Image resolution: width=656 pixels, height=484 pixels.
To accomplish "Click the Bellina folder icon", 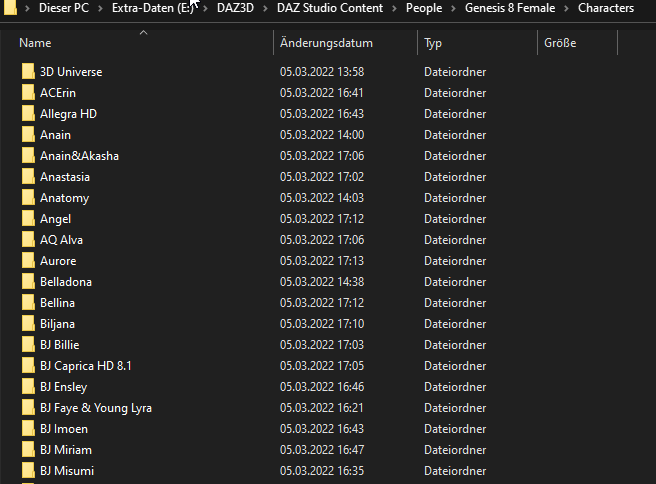I will coord(28,302).
